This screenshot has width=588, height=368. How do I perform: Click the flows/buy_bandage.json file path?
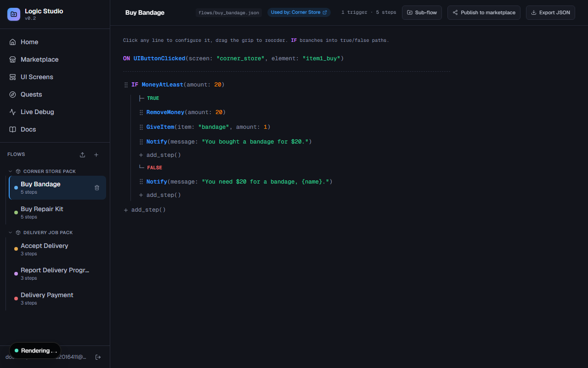point(229,13)
